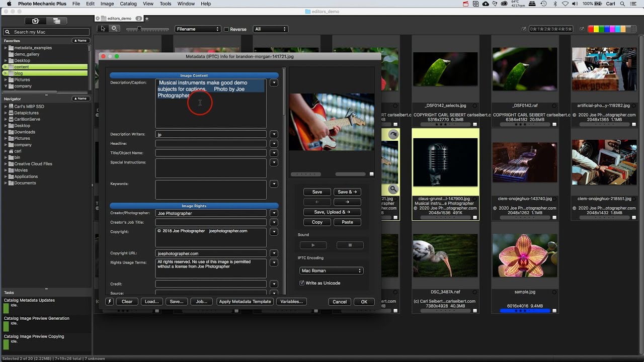Click the Bluetooth icon in menu bar
Image resolution: width=644 pixels, height=362 pixels.
pos(555,4)
